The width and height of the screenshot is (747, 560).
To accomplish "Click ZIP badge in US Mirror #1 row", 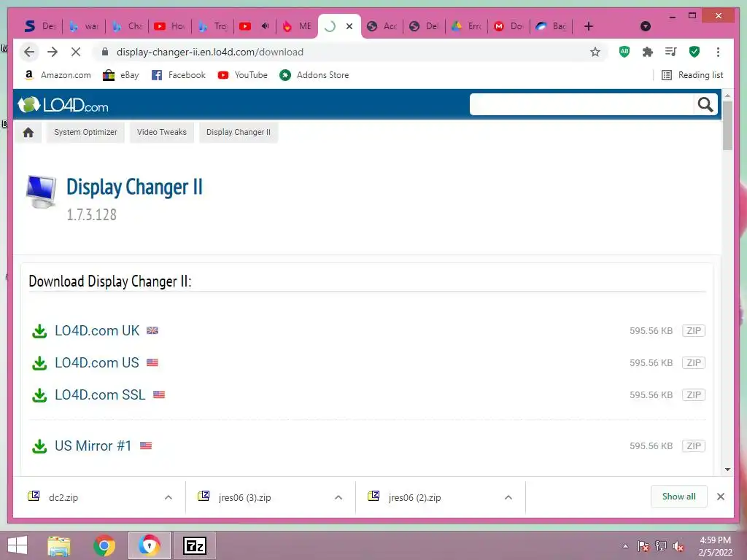I will click(x=694, y=446).
